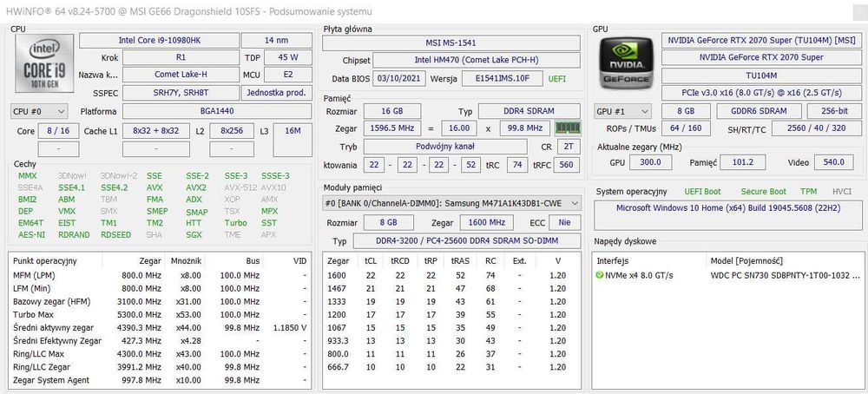Viewport: 868px width, 394px height.
Task: Click the Zegar System Agent row
Action: 160,380
